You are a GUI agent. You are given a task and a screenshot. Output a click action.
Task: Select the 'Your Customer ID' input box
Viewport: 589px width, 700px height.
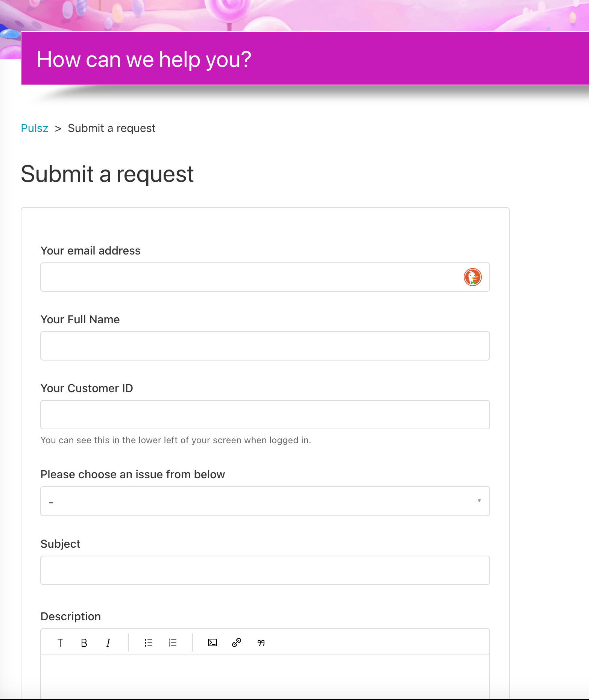click(x=265, y=415)
